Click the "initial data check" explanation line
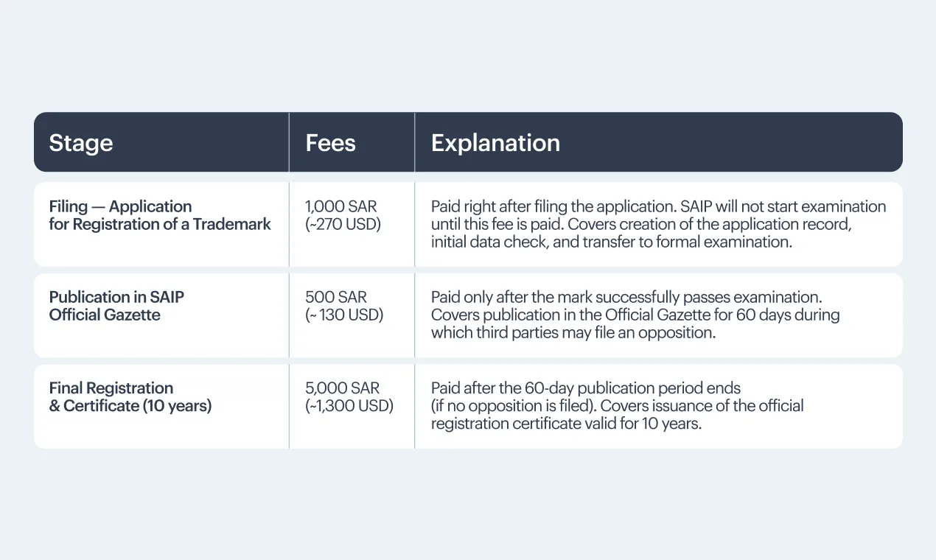Image resolution: width=936 pixels, height=560 pixels. [611, 242]
